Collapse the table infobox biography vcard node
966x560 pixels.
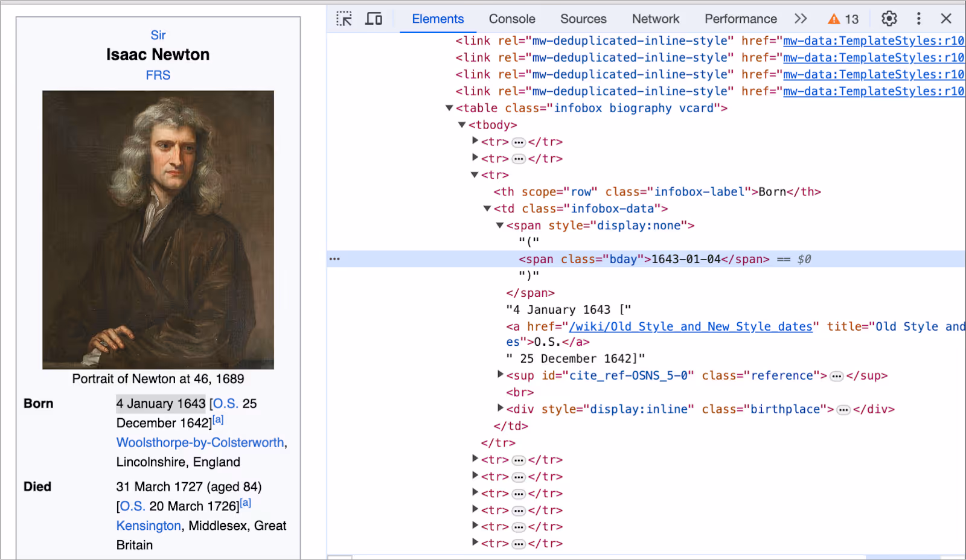tap(449, 108)
